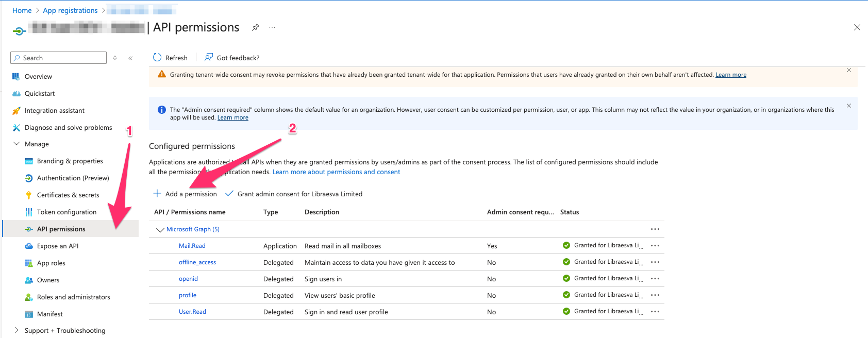This screenshot has width=868, height=338.
Task: Toggle sidebar expand/collapse arrows next to search
Action: point(115,58)
